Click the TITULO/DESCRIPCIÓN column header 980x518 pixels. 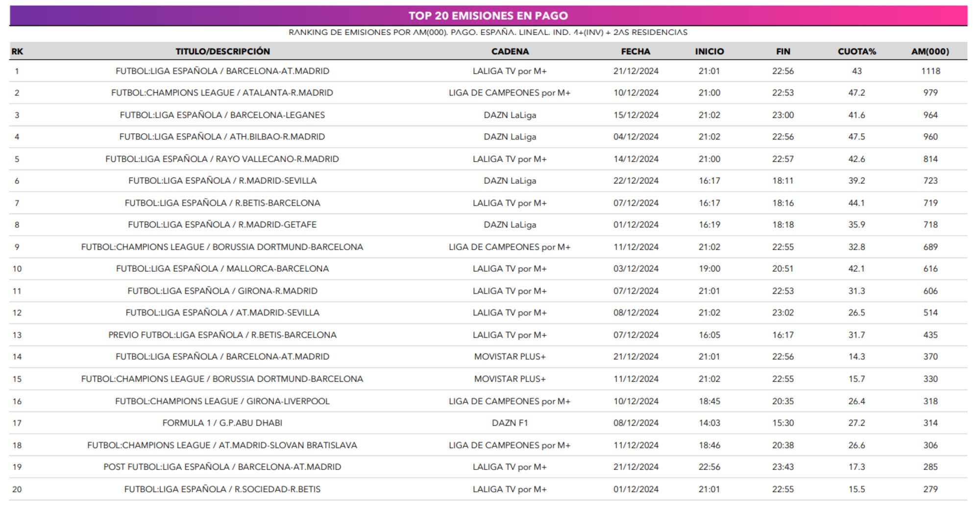coord(222,51)
